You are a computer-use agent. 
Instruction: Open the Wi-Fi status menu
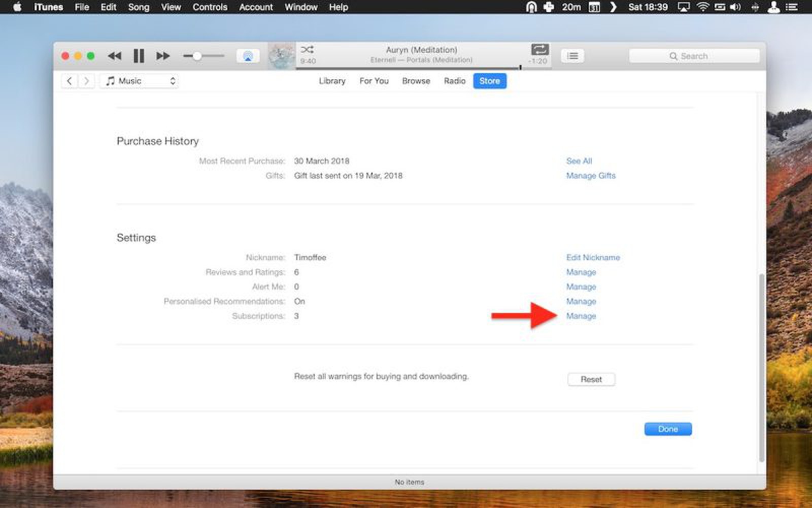pyautogui.click(x=703, y=7)
